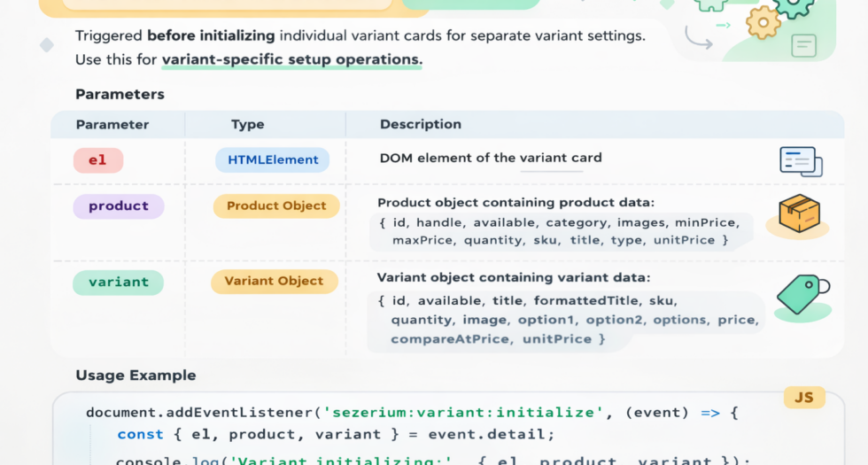Viewport: 868px width, 465px height.
Task: Select the purple "product" parameter badge
Action: [x=119, y=206]
